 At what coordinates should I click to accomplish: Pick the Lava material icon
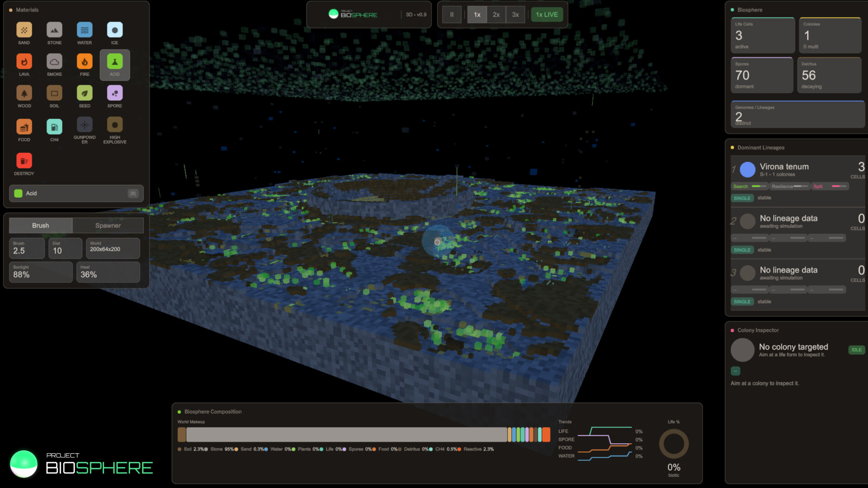tap(24, 62)
